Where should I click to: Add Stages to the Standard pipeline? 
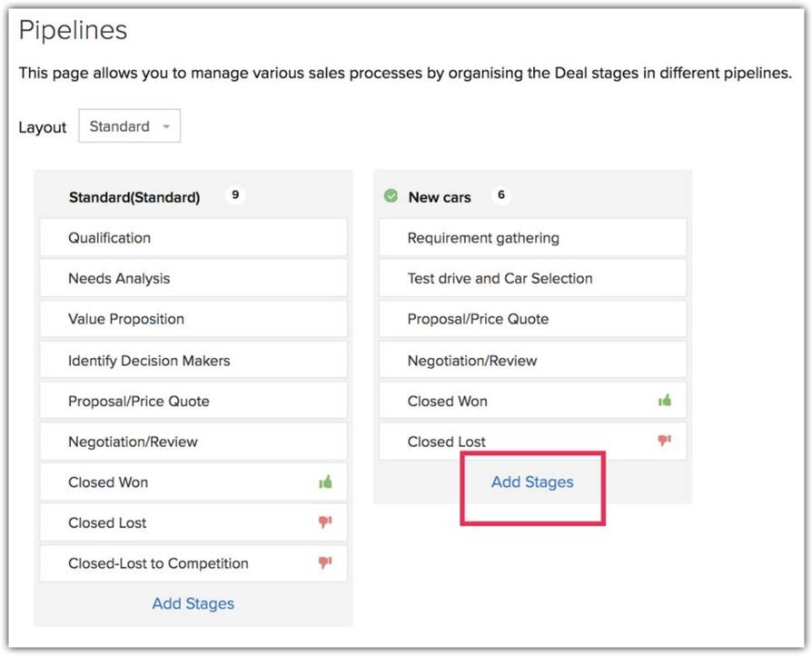(x=193, y=603)
